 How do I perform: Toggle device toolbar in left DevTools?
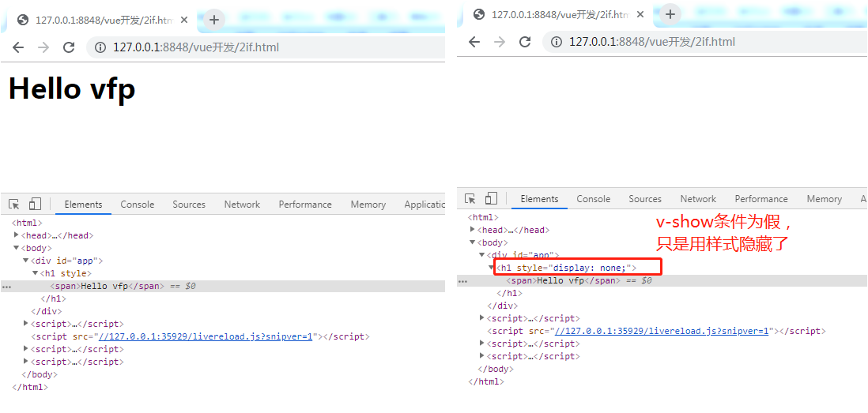35,204
